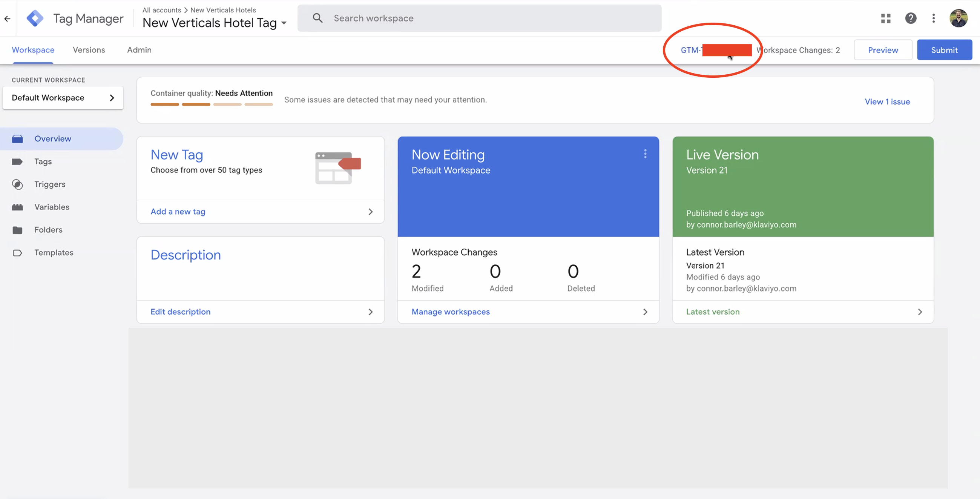Switch to the Admin tab
The width and height of the screenshot is (980, 499).
(x=139, y=50)
